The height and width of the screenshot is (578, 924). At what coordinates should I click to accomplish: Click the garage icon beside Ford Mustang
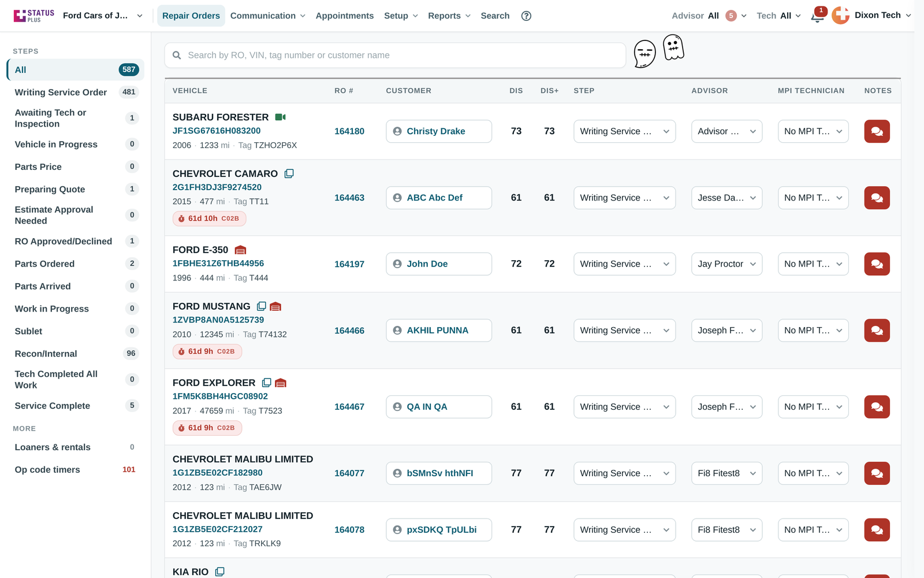[x=275, y=306]
